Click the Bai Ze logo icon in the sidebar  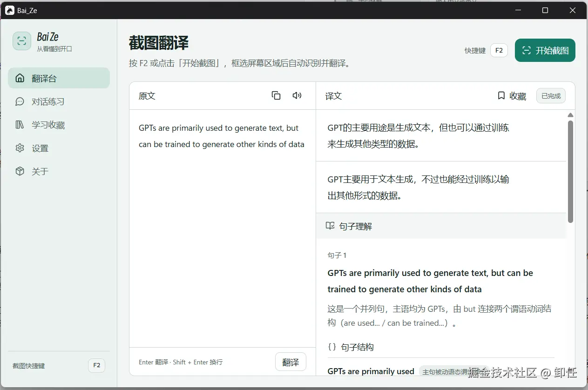(x=22, y=41)
